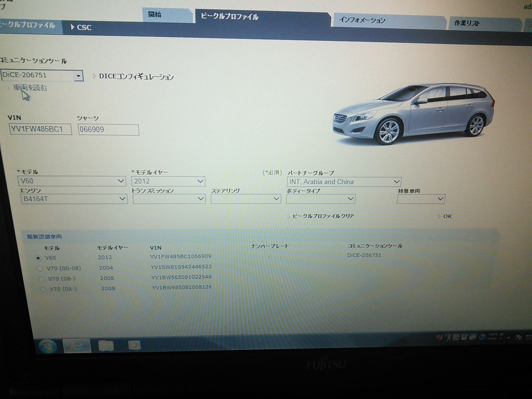Open the Windows Start menu
This screenshot has width=532, height=399.
pyautogui.click(x=48, y=346)
